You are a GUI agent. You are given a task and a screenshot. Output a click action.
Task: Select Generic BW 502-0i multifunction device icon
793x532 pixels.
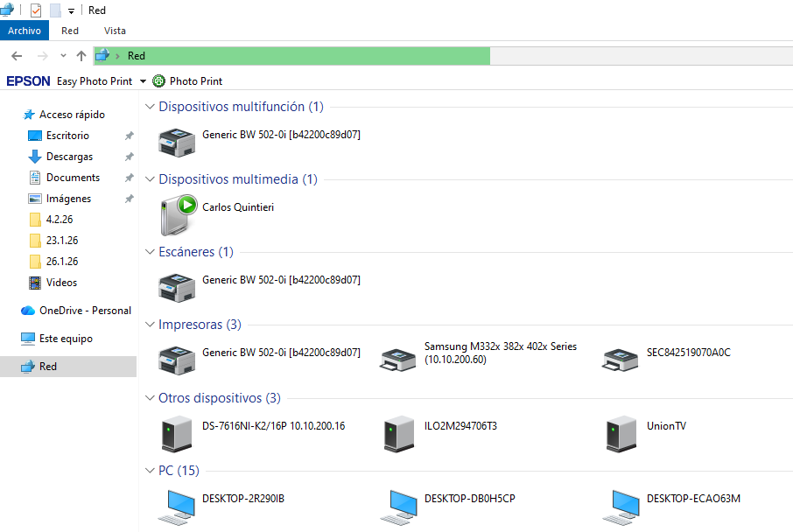click(177, 143)
